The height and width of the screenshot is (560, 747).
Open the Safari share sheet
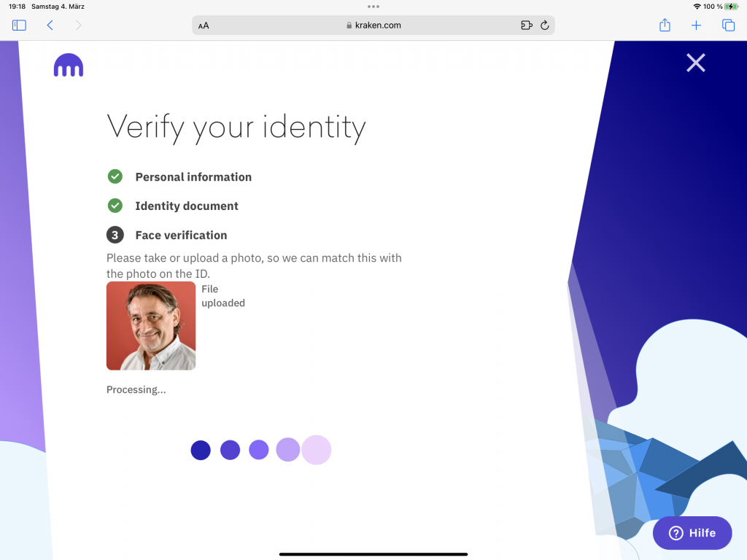tap(665, 25)
